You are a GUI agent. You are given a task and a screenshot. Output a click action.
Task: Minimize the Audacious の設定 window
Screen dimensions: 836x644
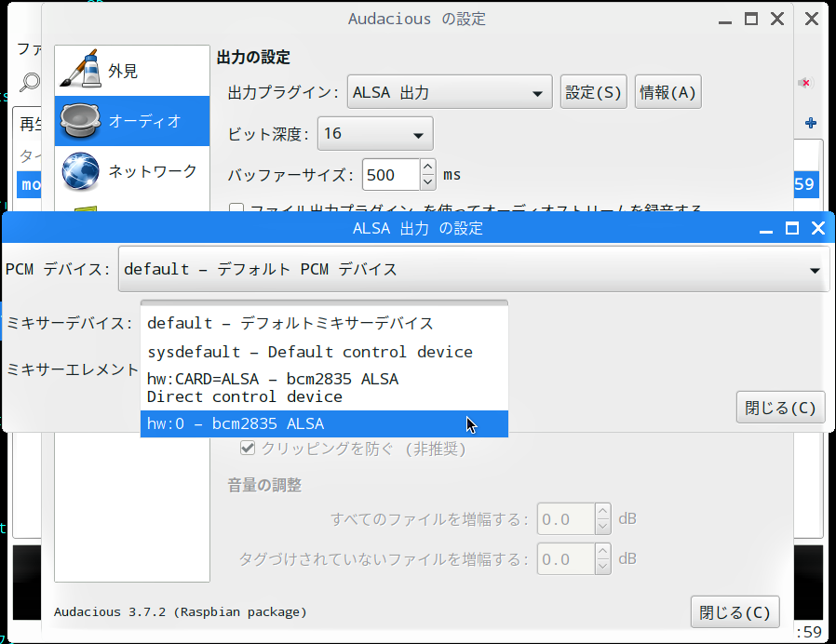(725, 20)
